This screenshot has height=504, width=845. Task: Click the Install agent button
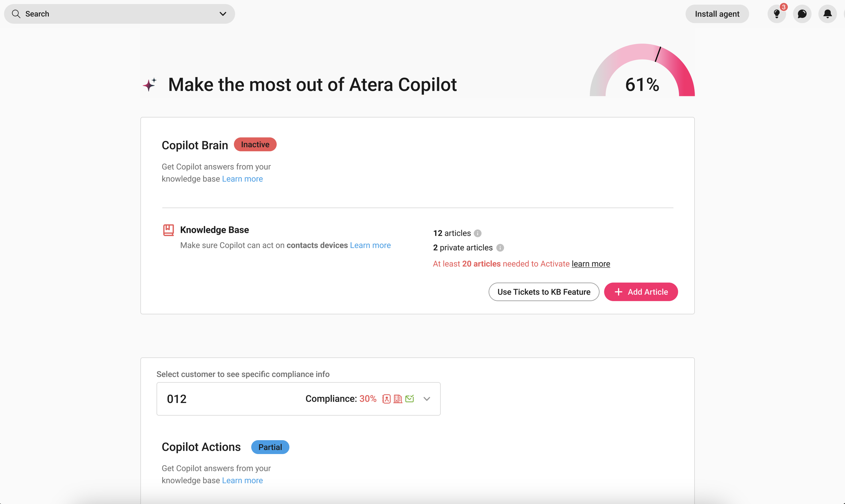717,14
